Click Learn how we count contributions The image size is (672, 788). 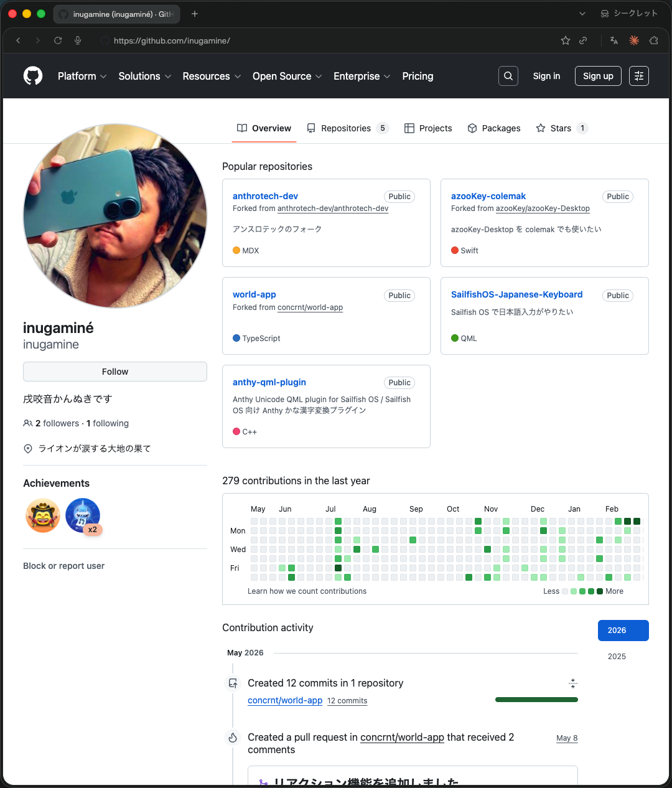pos(307,591)
